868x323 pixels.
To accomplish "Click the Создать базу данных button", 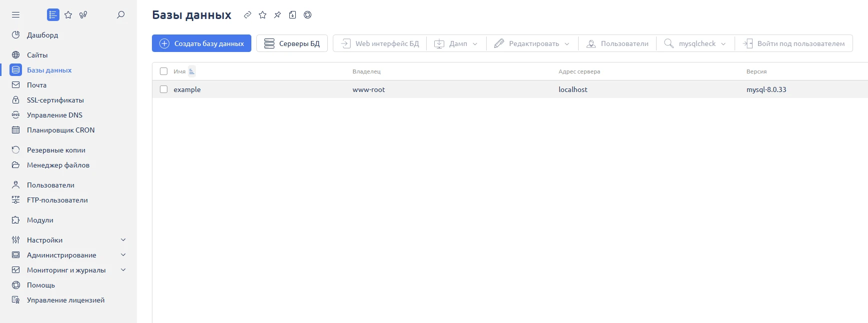I will [x=201, y=43].
